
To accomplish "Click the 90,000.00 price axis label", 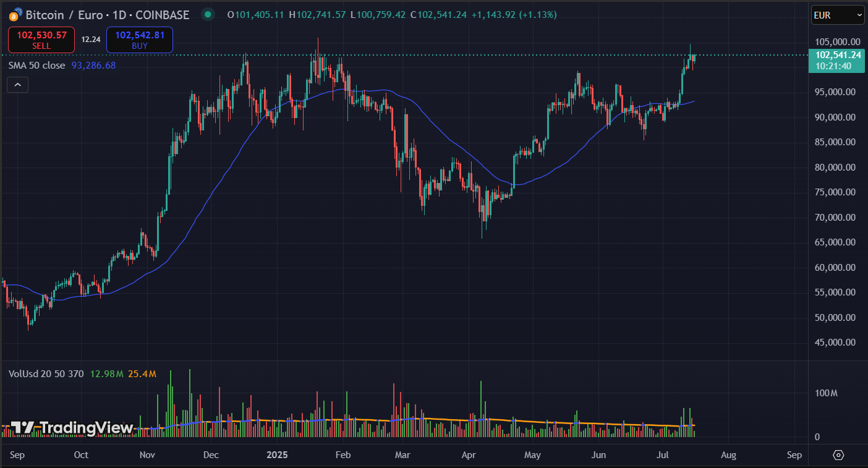I will pos(835,117).
